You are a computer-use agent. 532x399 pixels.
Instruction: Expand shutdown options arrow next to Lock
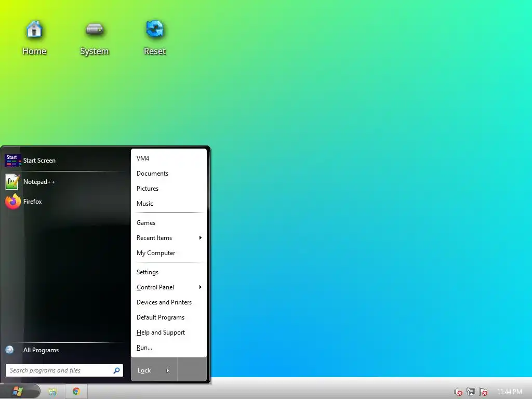coord(167,370)
